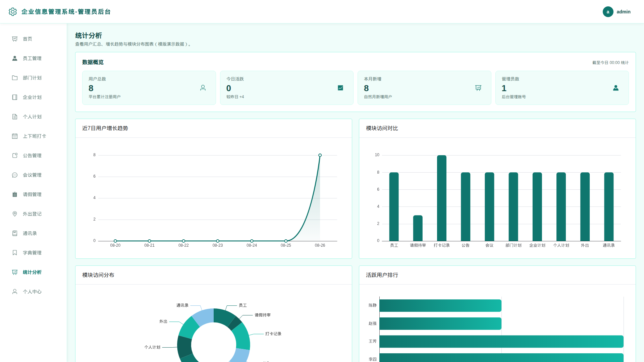
Task: Open 个人中心 menu entry
Action: (34, 292)
